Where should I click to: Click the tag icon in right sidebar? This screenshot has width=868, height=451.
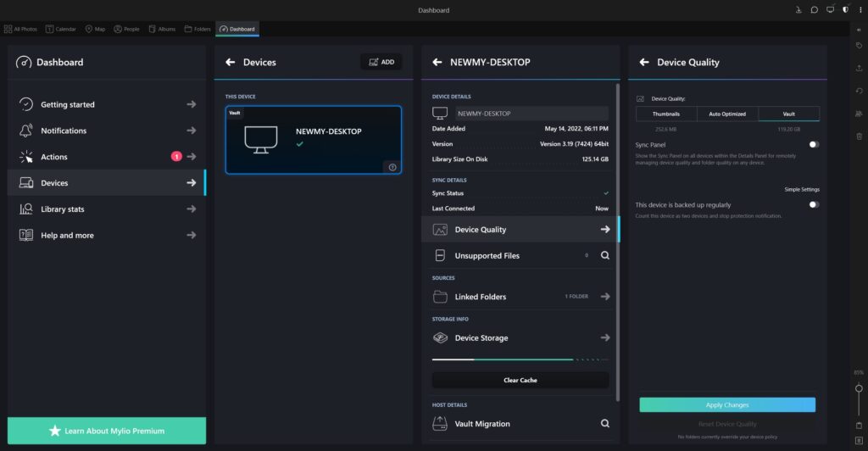[859, 45]
